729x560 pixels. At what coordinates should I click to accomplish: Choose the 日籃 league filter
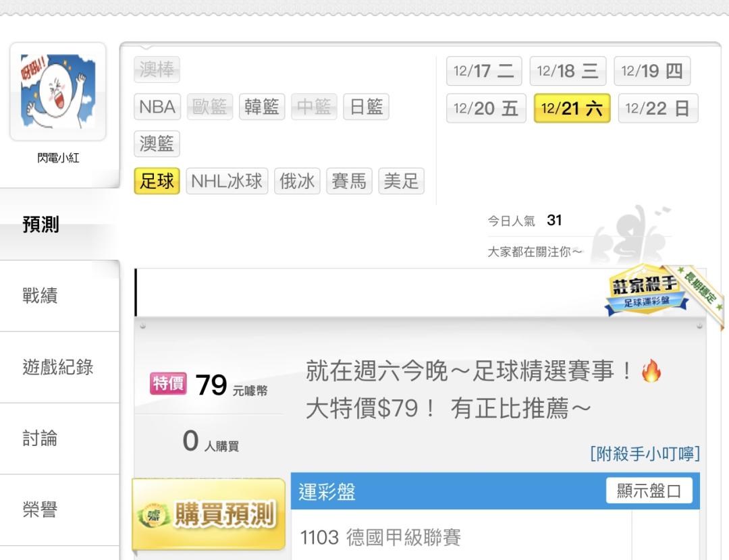pyautogui.click(x=366, y=107)
